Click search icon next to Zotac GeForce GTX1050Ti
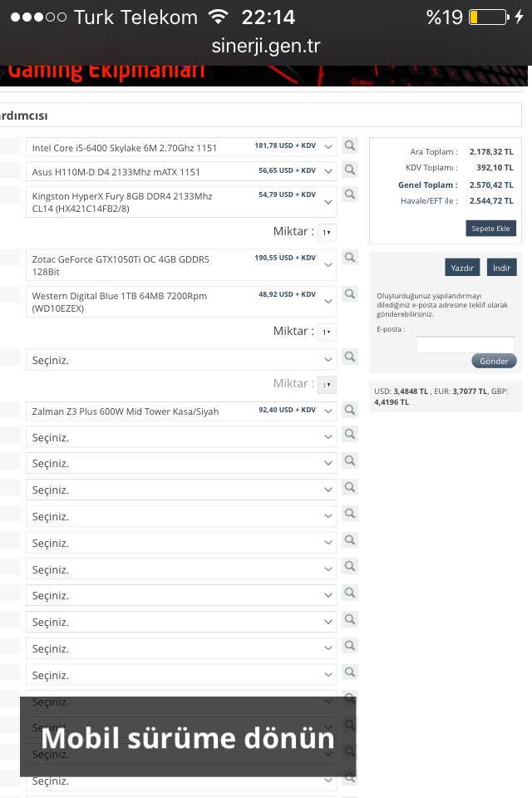 [350, 259]
